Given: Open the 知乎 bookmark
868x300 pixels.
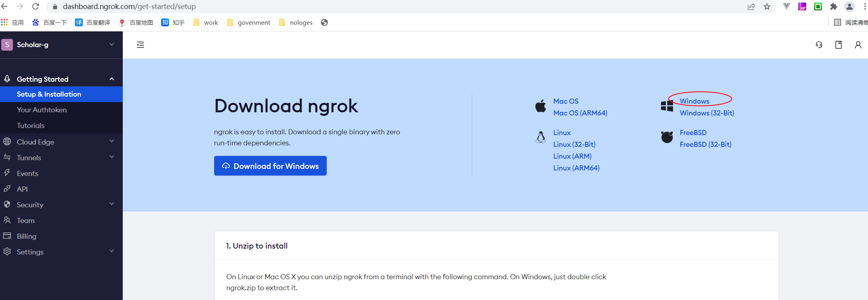Looking at the screenshot, I should click(173, 22).
